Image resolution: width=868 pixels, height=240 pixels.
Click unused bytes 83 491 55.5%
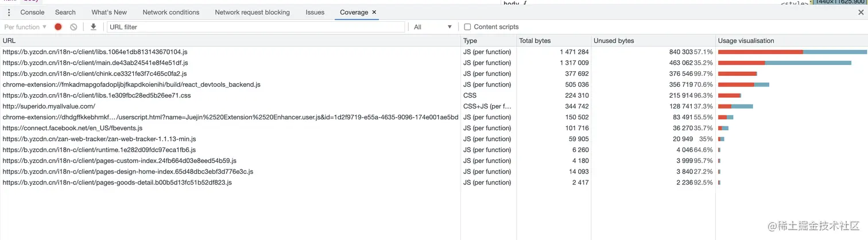click(693, 117)
